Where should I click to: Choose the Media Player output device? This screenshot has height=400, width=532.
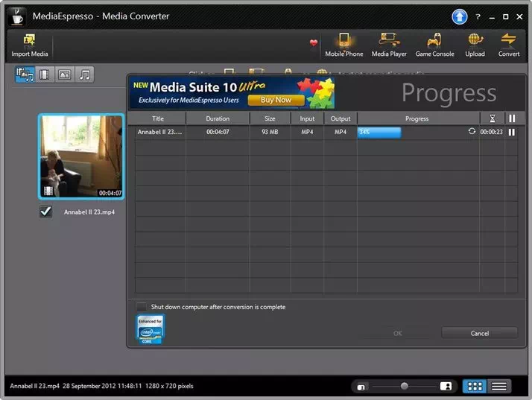tap(389, 45)
